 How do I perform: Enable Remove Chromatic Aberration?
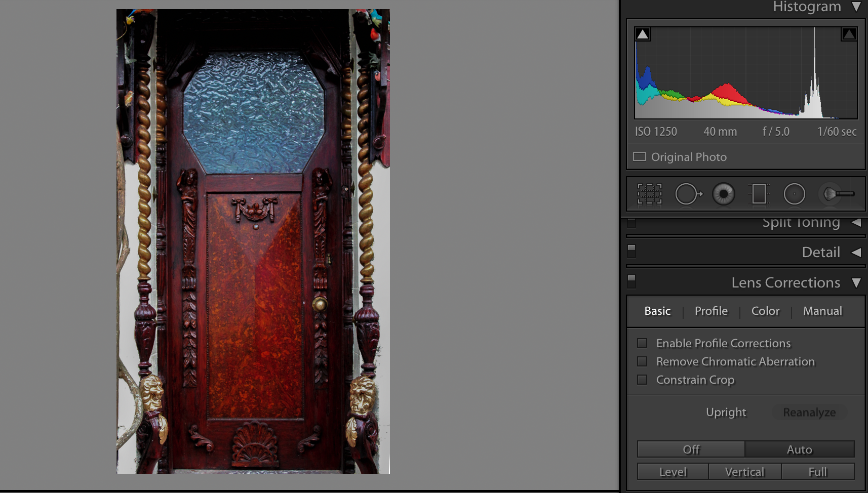tap(642, 361)
